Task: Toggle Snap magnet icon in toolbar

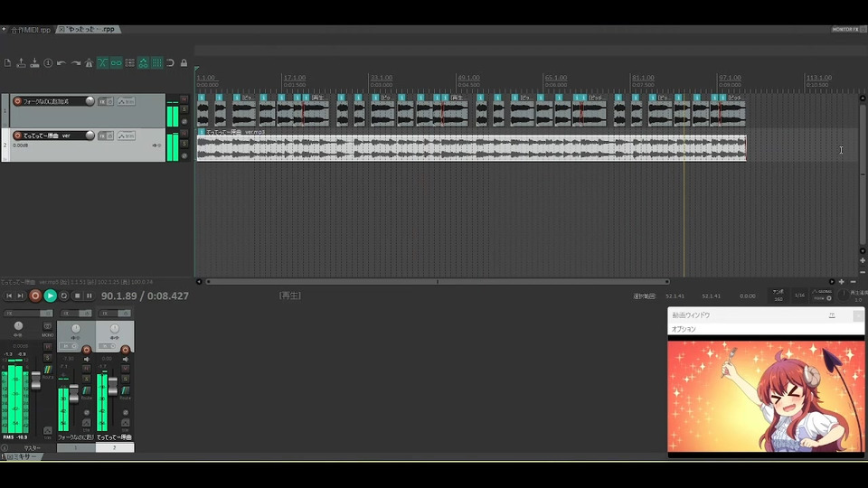Action: 171,63
